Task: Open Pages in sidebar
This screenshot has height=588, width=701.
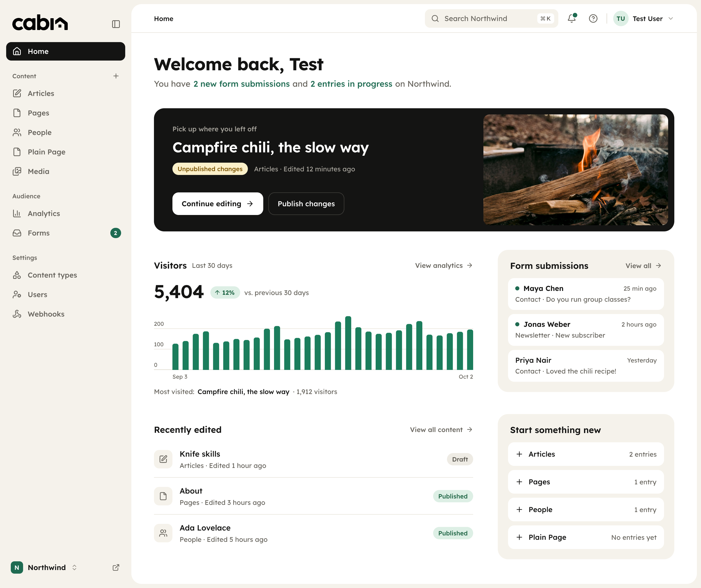Action: click(x=65, y=113)
